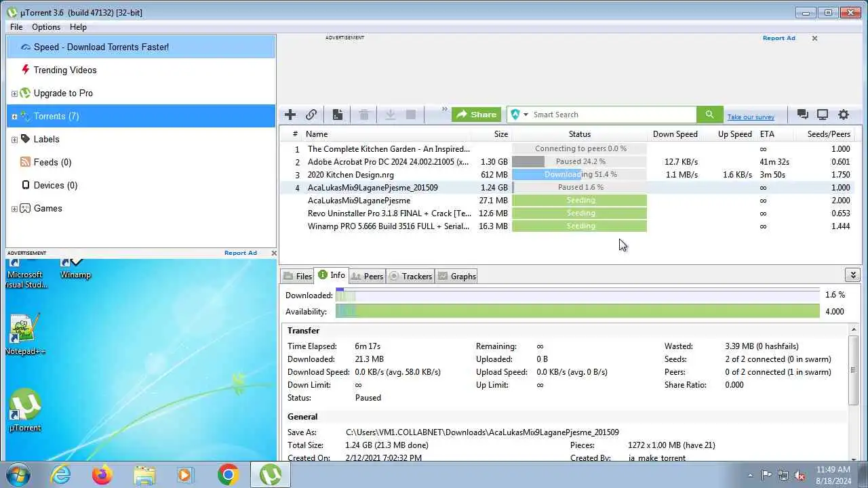Expand the Upgrade to Pro node

[x=14, y=94]
